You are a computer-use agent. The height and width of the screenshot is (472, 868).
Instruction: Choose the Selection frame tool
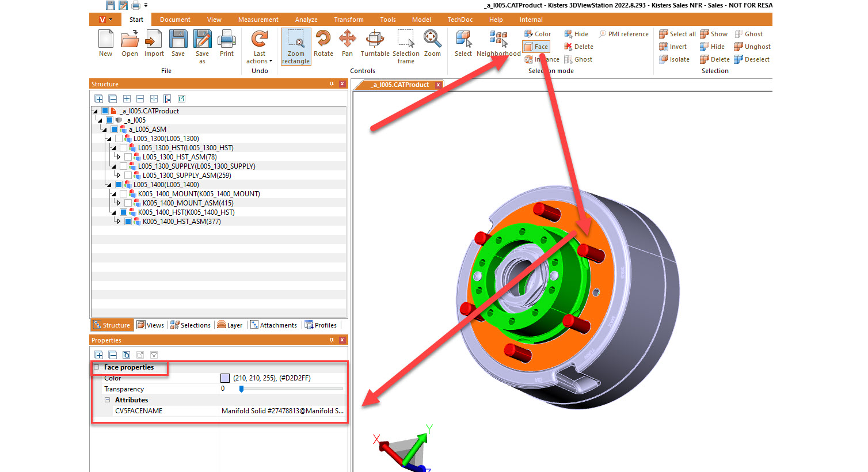pyautogui.click(x=406, y=45)
